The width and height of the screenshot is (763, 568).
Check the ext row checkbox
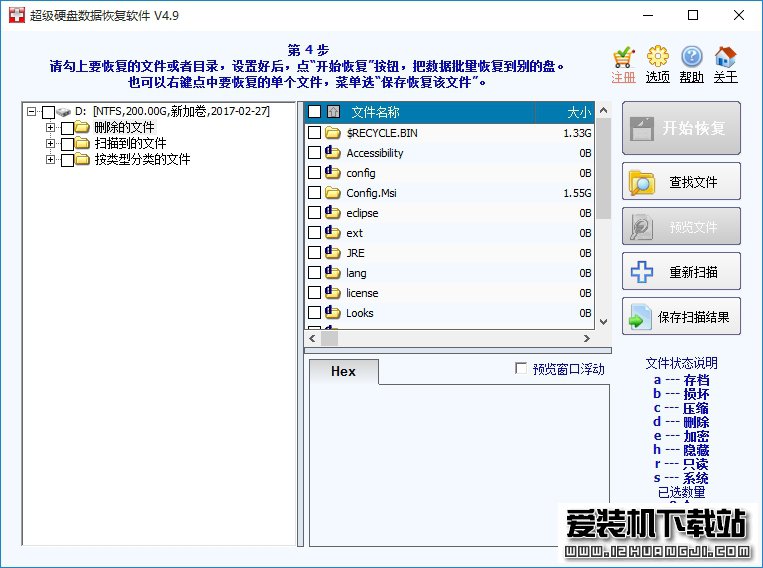(314, 232)
